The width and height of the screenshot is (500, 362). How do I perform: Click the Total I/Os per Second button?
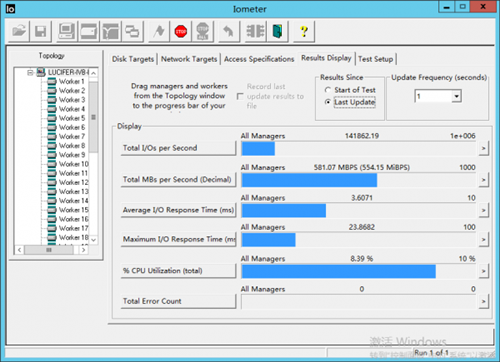(x=178, y=148)
